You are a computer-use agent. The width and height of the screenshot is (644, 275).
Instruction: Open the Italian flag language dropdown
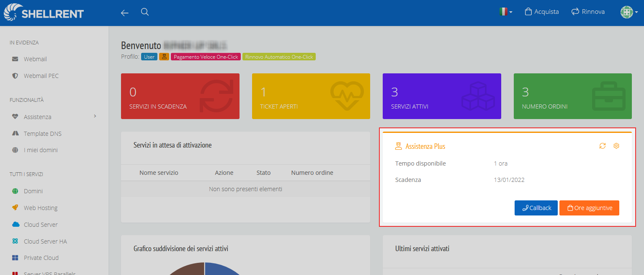point(506,12)
